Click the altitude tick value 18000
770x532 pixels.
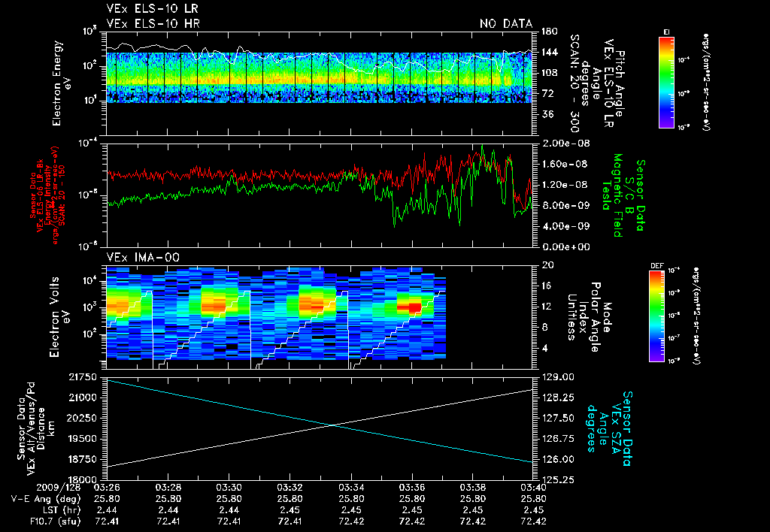pos(83,480)
